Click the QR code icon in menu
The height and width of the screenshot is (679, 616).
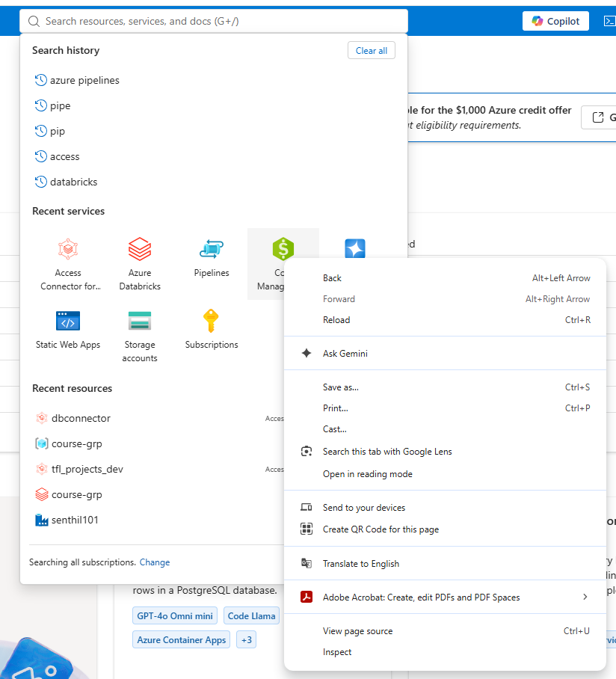point(307,529)
